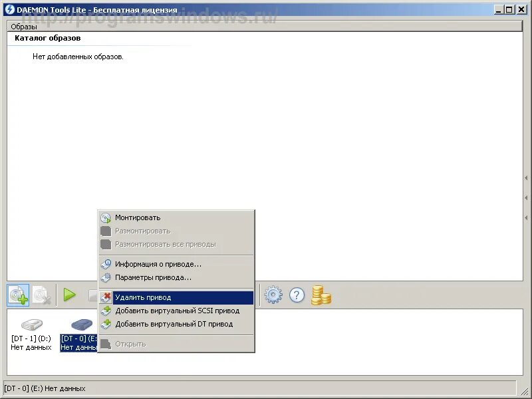
Task: Minimize the DAEMON Tools Lite window
Action: pos(498,10)
